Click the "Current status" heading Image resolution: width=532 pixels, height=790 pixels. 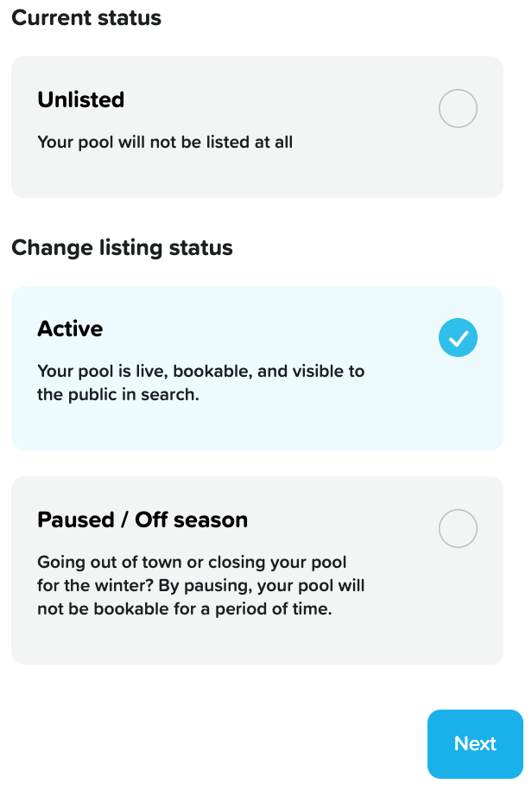pos(86,18)
